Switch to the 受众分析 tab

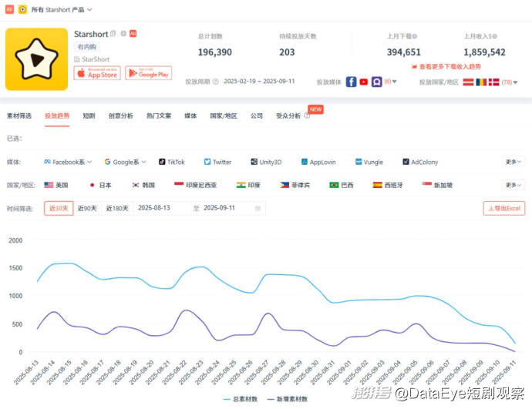tap(288, 116)
